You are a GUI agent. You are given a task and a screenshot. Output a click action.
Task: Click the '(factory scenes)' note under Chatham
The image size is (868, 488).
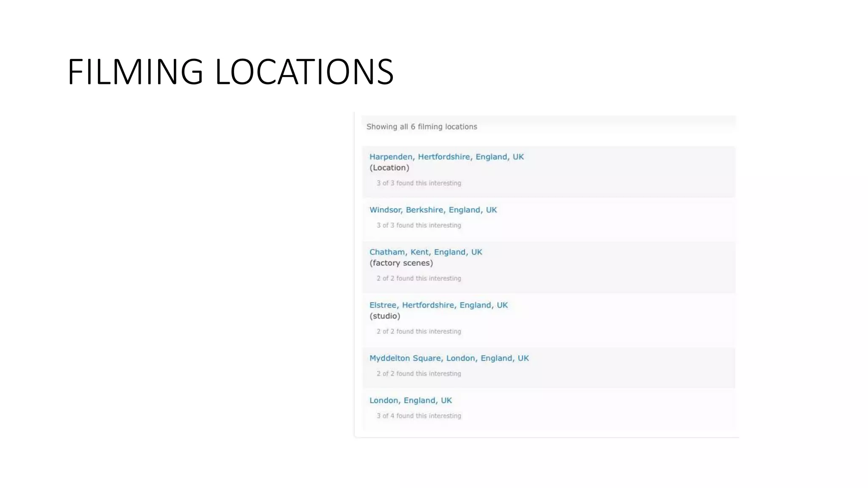(x=401, y=263)
